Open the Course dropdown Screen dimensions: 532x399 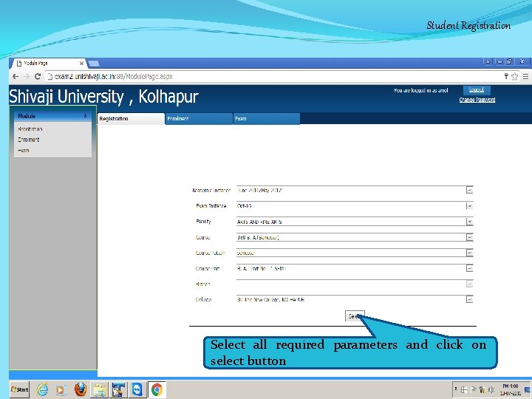(x=470, y=237)
